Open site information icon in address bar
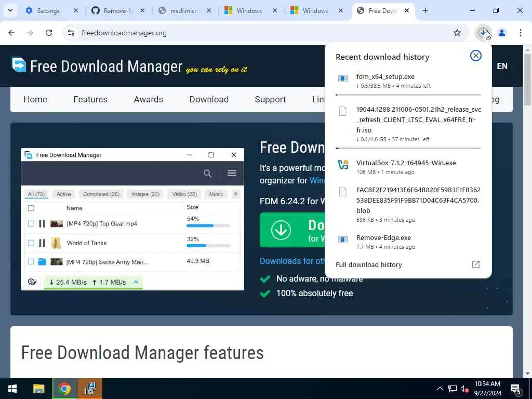 pos(71,33)
